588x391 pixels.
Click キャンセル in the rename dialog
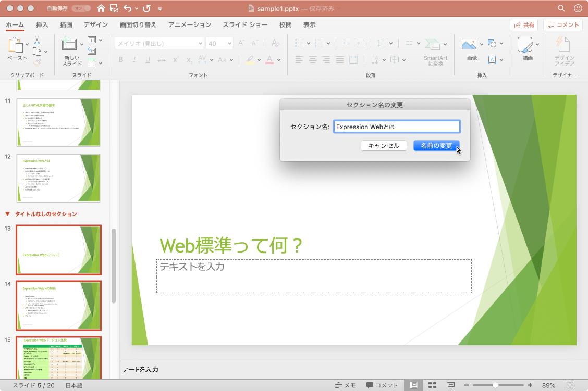pos(384,146)
